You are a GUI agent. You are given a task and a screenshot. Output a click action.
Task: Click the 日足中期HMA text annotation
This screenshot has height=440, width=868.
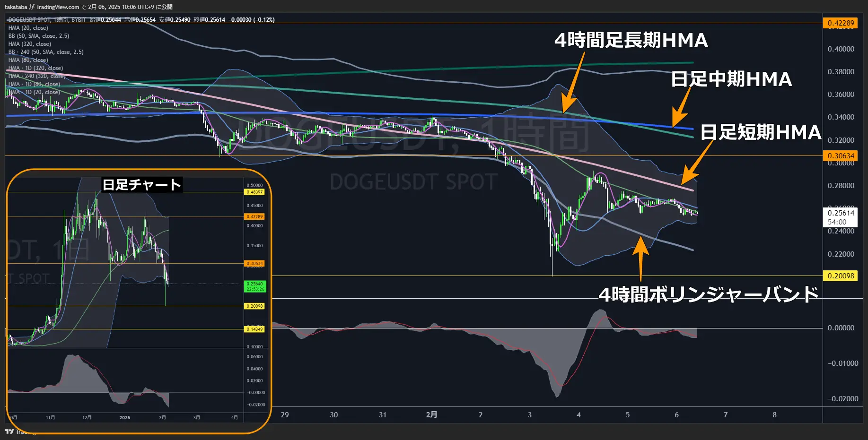click(x=731, y=79)
